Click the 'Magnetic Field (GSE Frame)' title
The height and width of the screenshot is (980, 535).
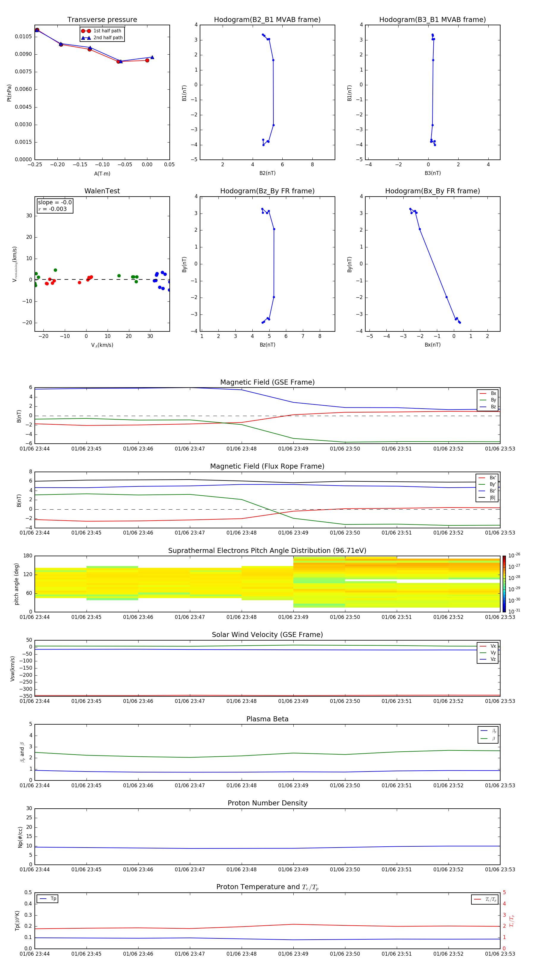click(267, 382)
